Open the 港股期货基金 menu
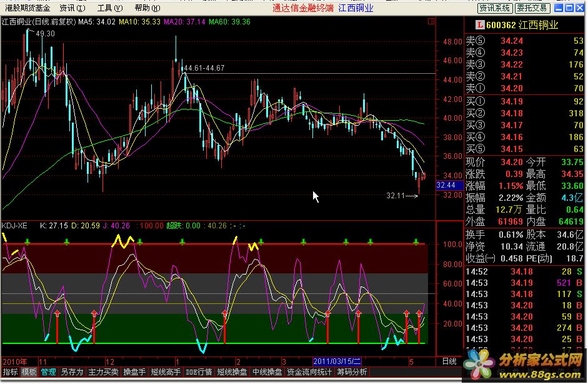 27,8
